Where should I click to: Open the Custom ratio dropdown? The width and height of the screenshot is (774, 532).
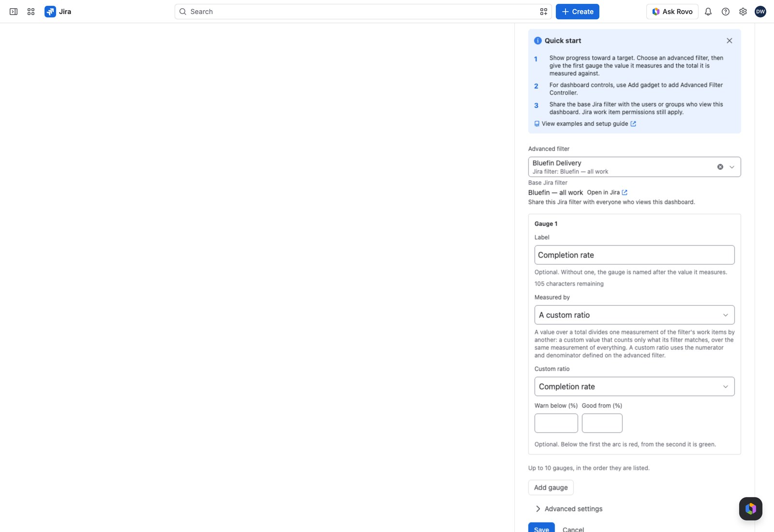pyautogui.click(x=635, y=386)
